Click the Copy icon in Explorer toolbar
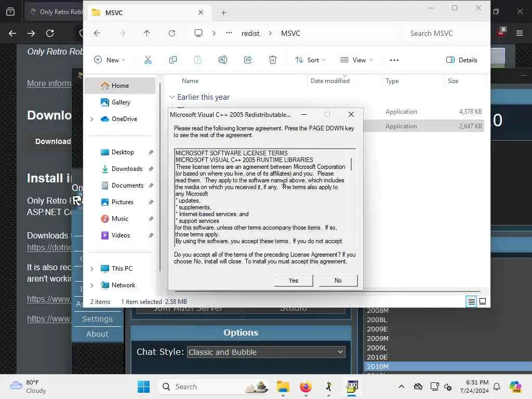The width and height of the screenshot is (532, 399). tap(172, 60)
